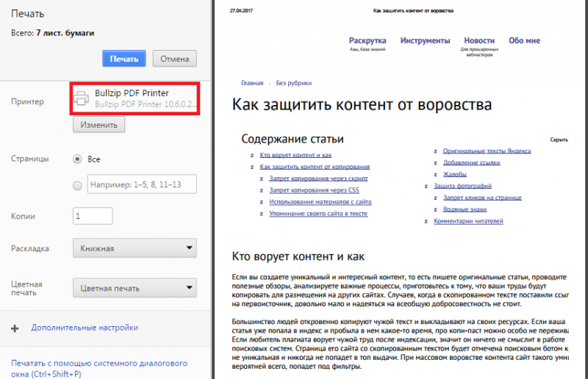Click the Водяные знаки contents link
The image size is (588, 379).
pos(465,209)
